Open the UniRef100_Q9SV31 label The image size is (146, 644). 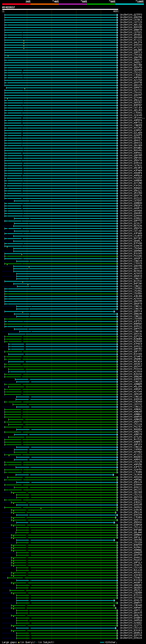131,334
